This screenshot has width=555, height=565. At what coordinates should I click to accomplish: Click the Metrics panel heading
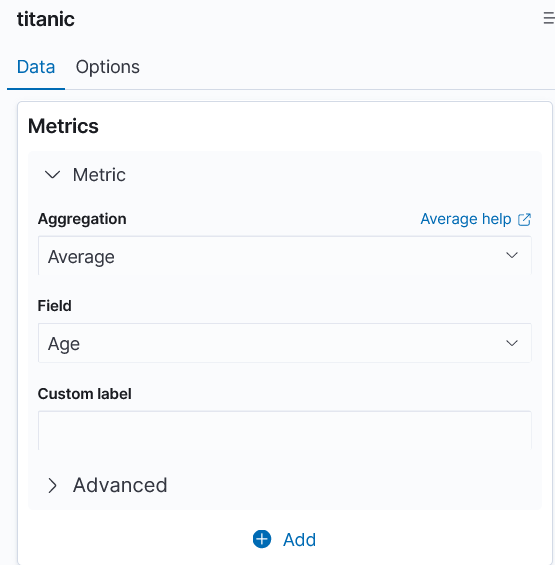(x=63, y=126)
